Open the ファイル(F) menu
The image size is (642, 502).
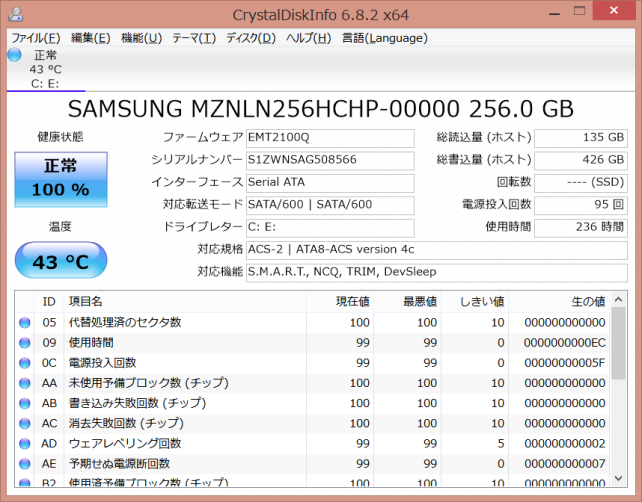coord(36,38)
